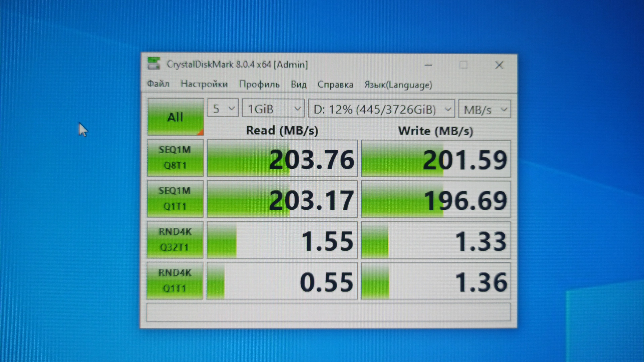Click the empty comment field at bottom
Viewport: 644px width, 362px height.
[x=328, y=312]
